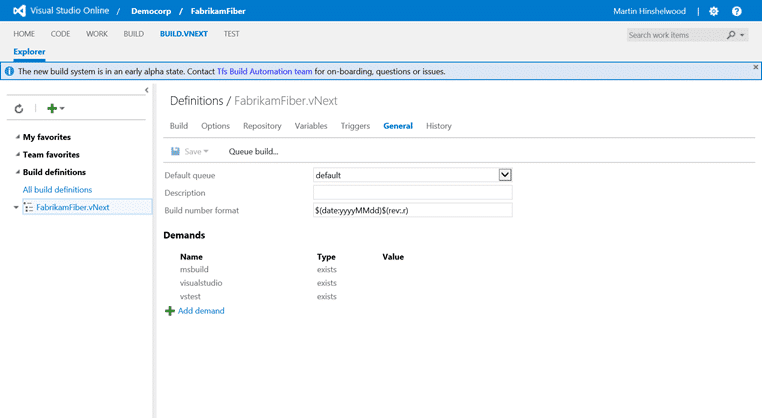
Task: Click the Description input field
Action: click(x=413, y=192)
